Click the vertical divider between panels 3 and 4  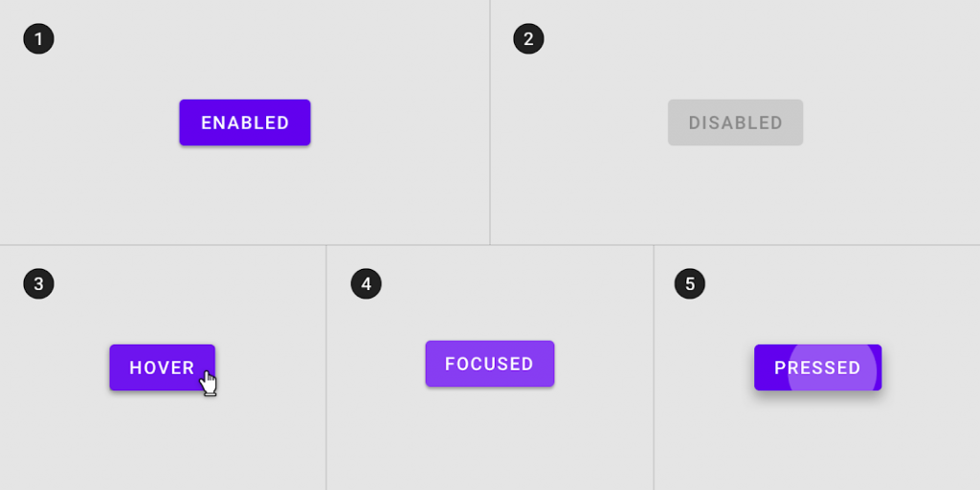pos(326,367)
